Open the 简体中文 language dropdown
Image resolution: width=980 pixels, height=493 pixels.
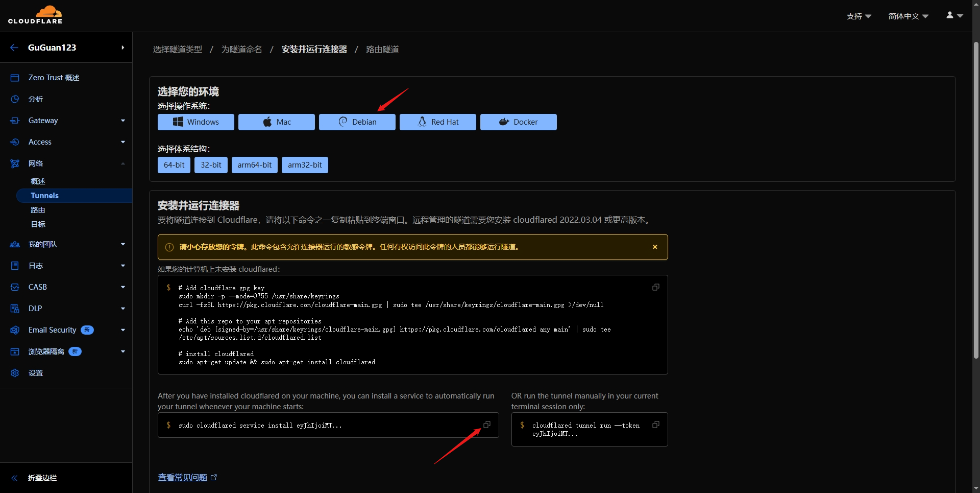[x=909, y=16]
